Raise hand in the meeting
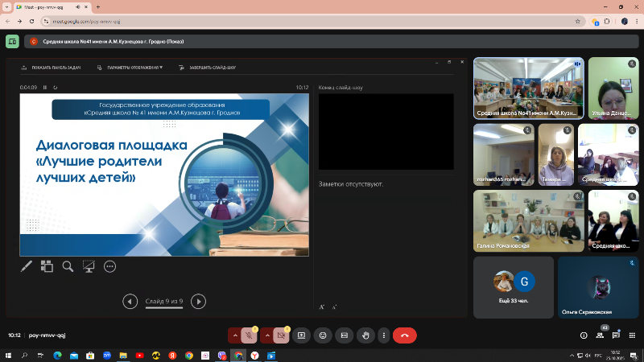This screenshot has height=362, width=644. (x=365, y=335)
